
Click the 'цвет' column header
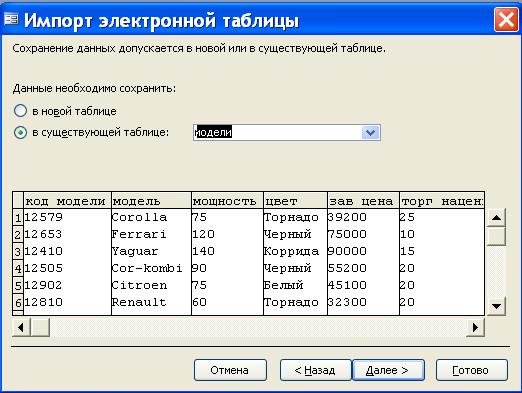(x=295, y=201)
